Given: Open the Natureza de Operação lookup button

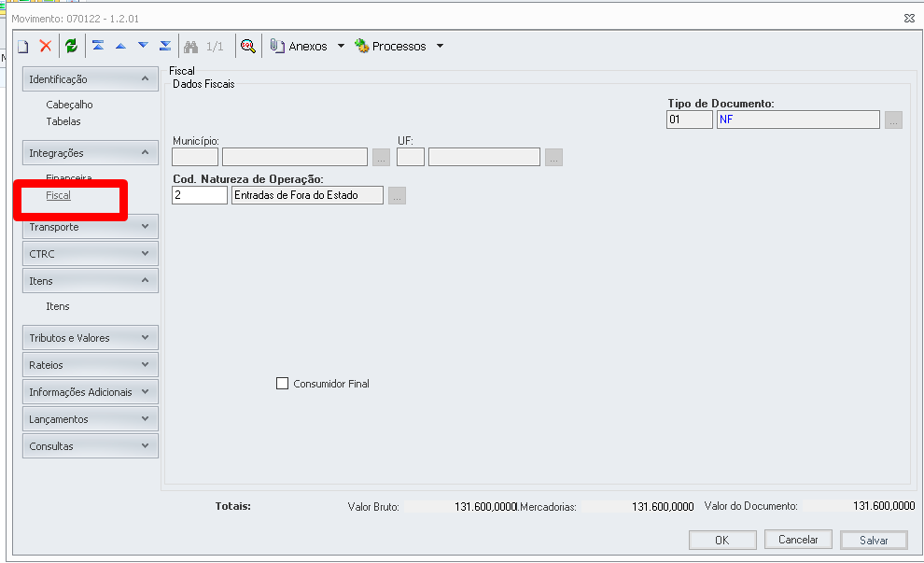Looking at the screenshot, I should [398, 196].
